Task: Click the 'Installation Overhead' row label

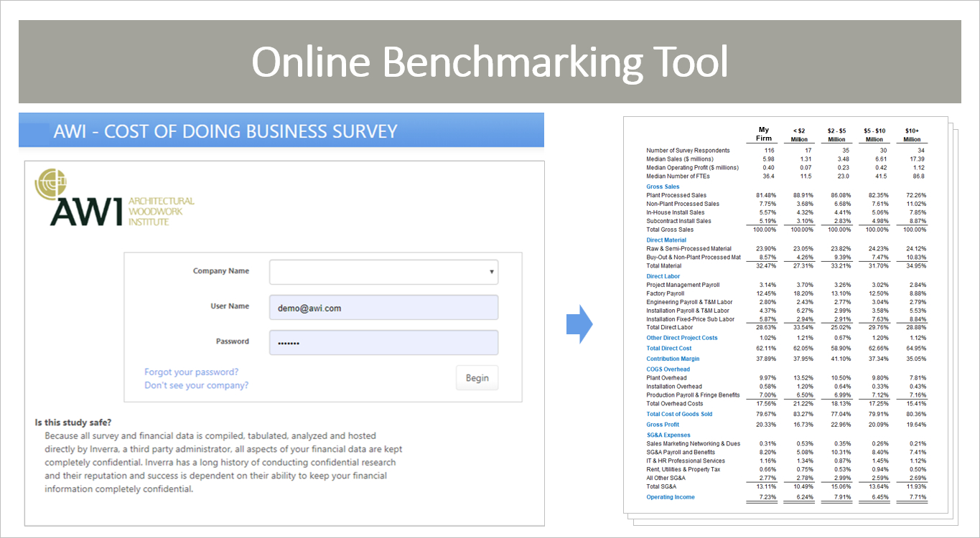Action: coord(674,387)
